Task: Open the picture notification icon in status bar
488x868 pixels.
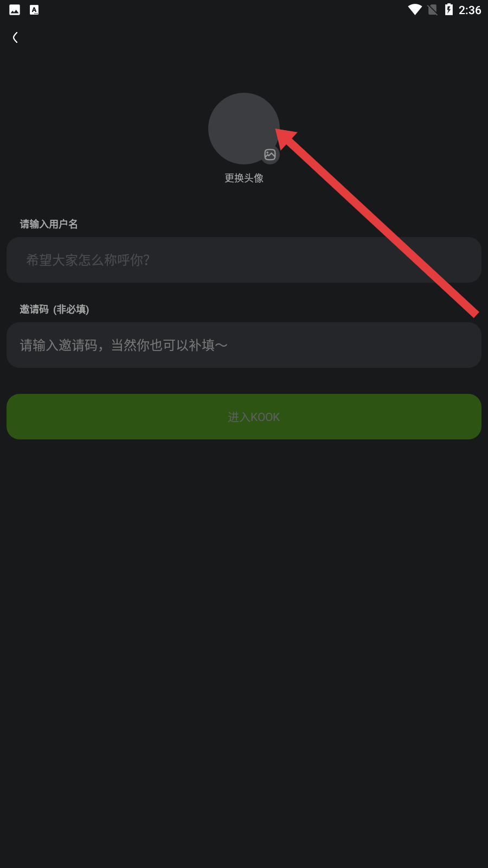Action: tap(15, 10)
